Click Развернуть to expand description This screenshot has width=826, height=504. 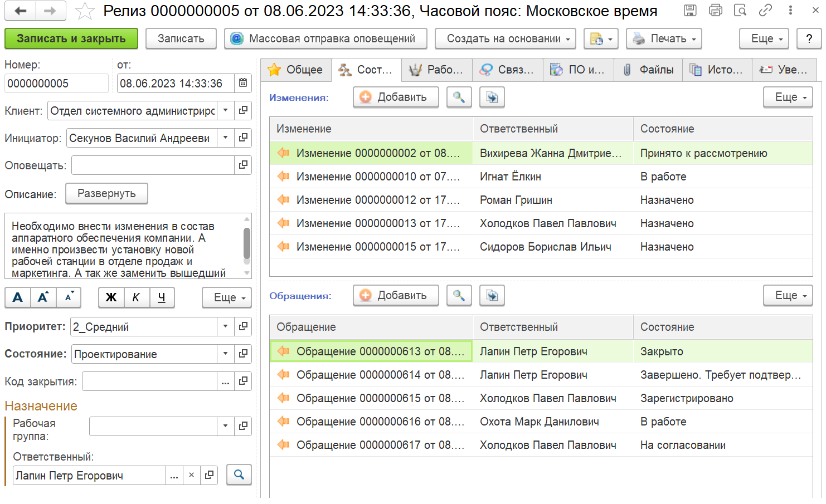pyautogui.click(x=106, y=194)
